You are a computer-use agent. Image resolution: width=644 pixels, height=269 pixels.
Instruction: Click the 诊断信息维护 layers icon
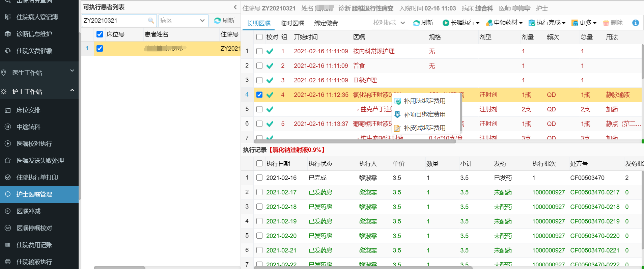(8, 34)
